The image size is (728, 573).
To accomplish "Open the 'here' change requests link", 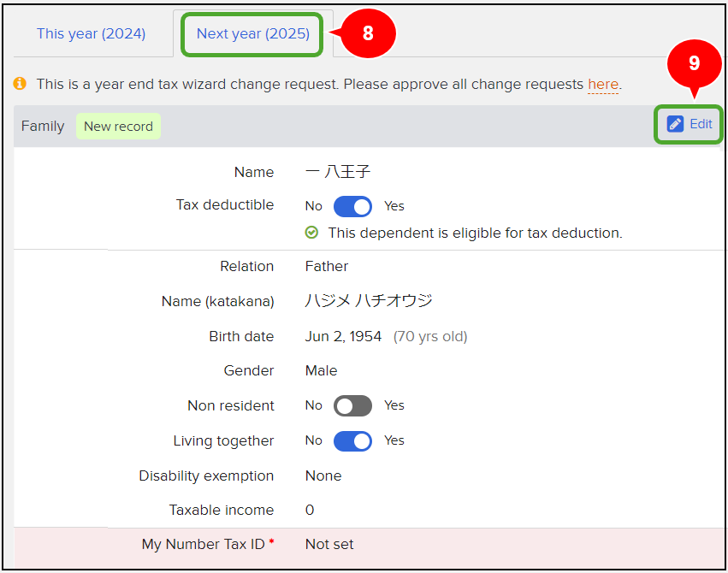I will (x=603, y=85).
